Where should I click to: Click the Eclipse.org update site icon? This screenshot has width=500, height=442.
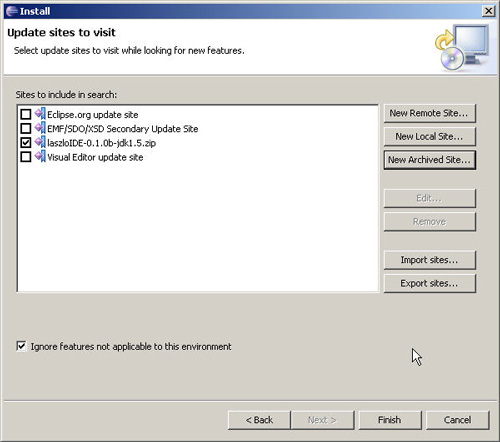[40, 114]
